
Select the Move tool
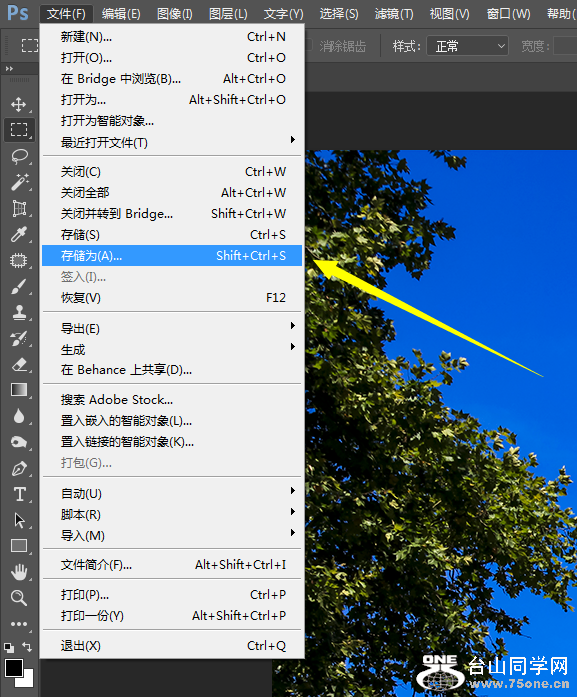[19, 104]
